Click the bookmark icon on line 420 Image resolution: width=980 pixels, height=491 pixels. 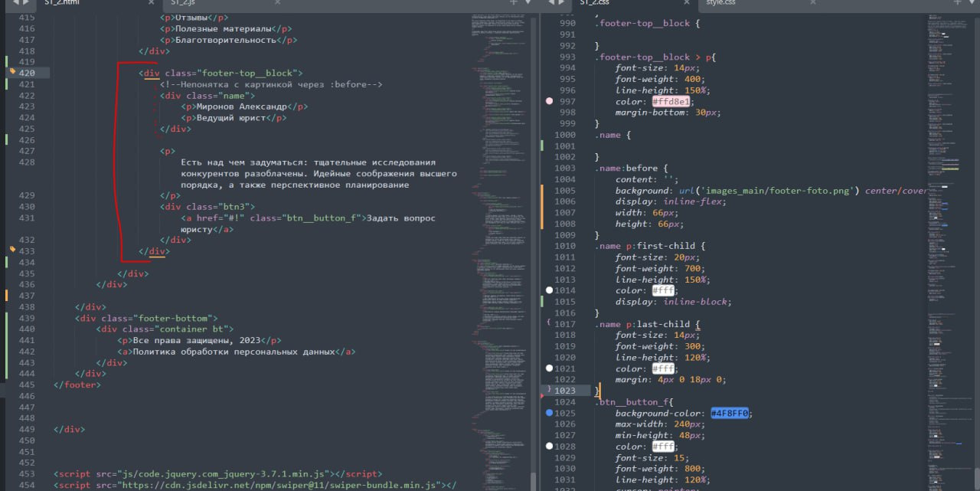12,71
